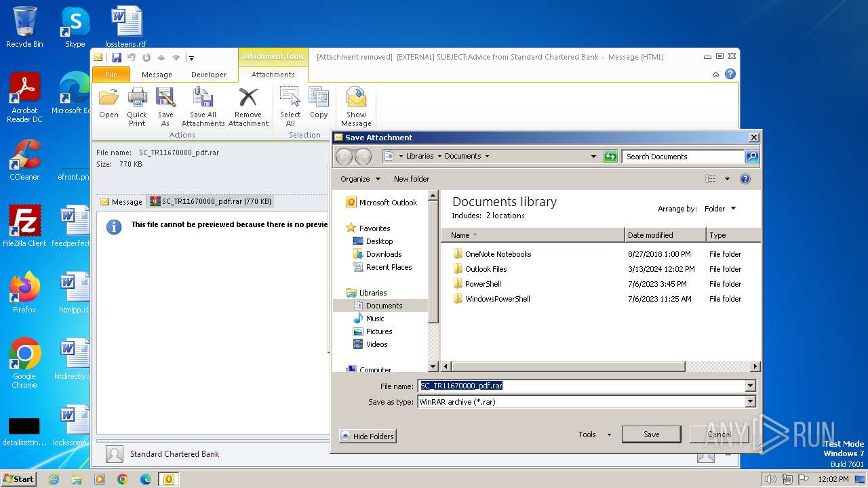Select Music library in navigation pane

coord(369,319)
